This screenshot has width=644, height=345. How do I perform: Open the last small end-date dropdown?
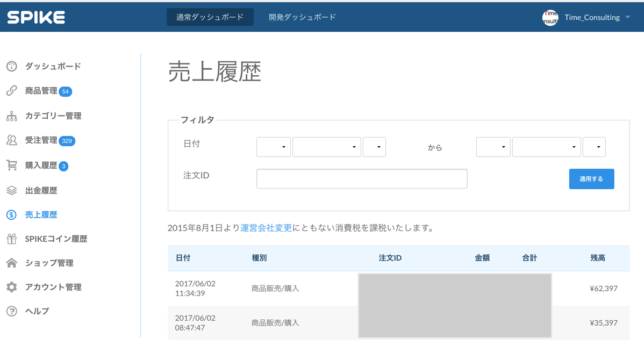pos(595,147)
